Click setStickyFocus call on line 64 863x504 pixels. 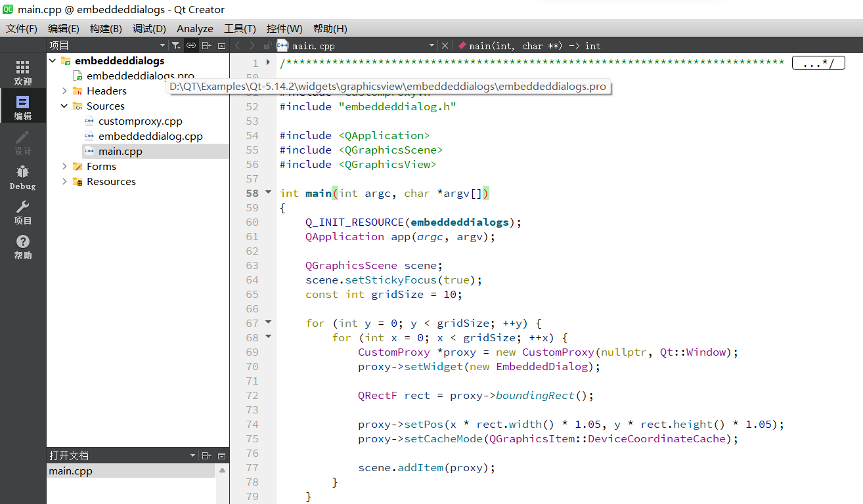(x=391, y=280)
